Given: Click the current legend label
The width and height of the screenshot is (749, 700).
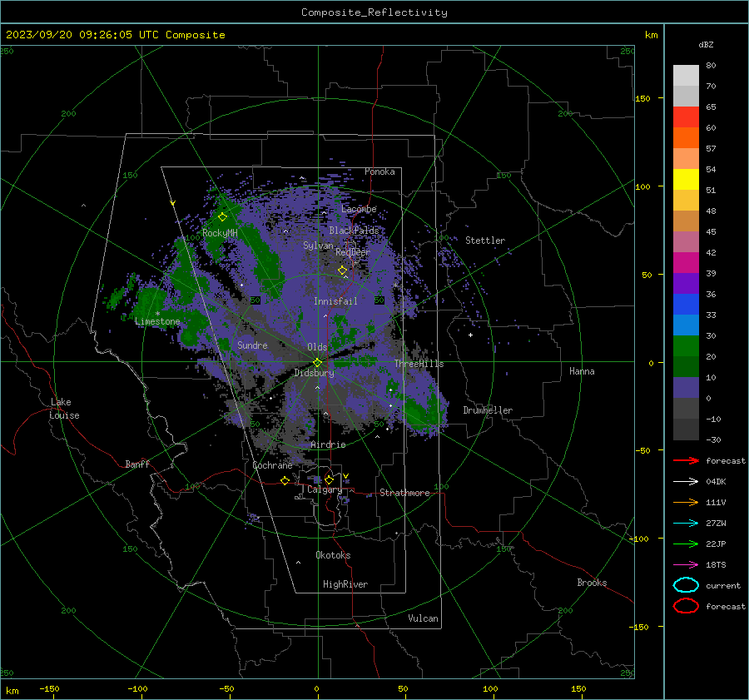Looking at the screenshot, I should click(x=723, y=585).
